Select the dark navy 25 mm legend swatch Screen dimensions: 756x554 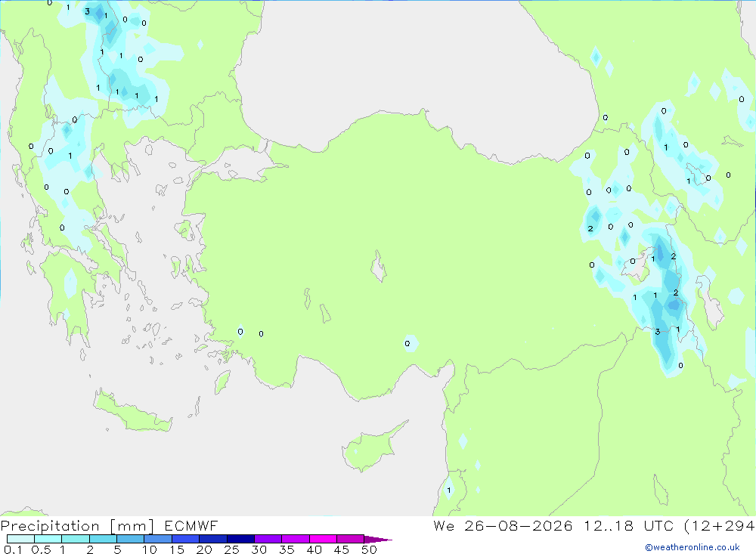point(240,539)
